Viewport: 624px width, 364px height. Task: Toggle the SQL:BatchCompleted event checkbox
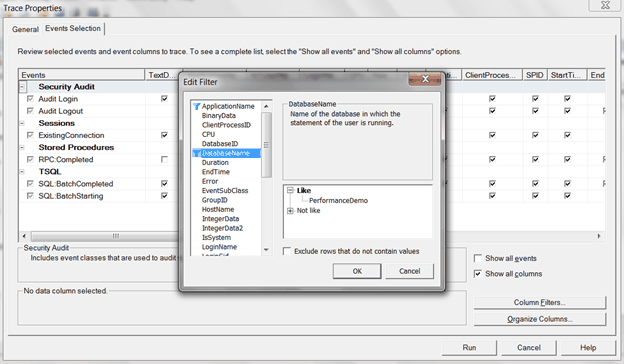pos(30,184)
